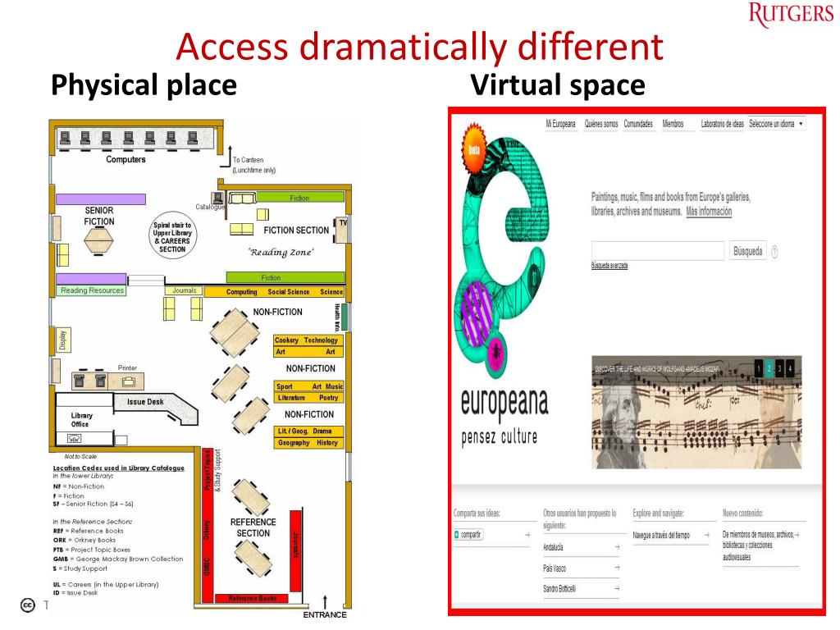The height and width of the screenshot is (630, 840).
Task: Click the Catalogue computer icon on floor plan
Action: coord(217,199)
